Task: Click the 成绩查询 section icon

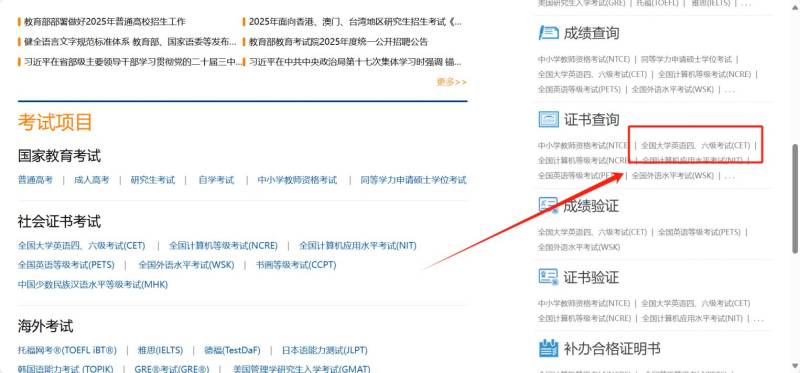Action: tap(549, 33)
